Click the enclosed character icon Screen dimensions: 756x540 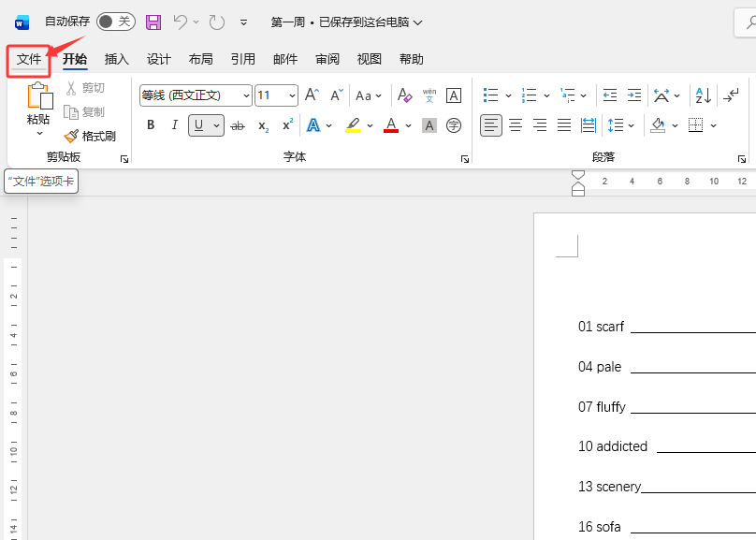click(453, 125)
